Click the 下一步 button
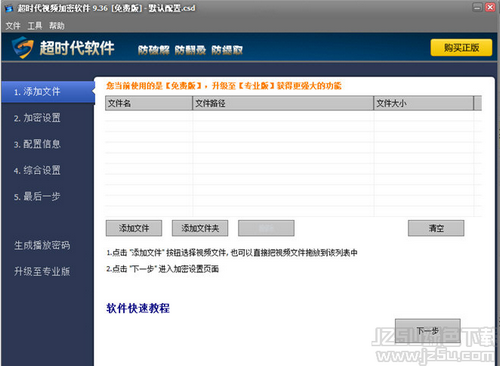The image size is (500, 366). (x=428, y=331)
